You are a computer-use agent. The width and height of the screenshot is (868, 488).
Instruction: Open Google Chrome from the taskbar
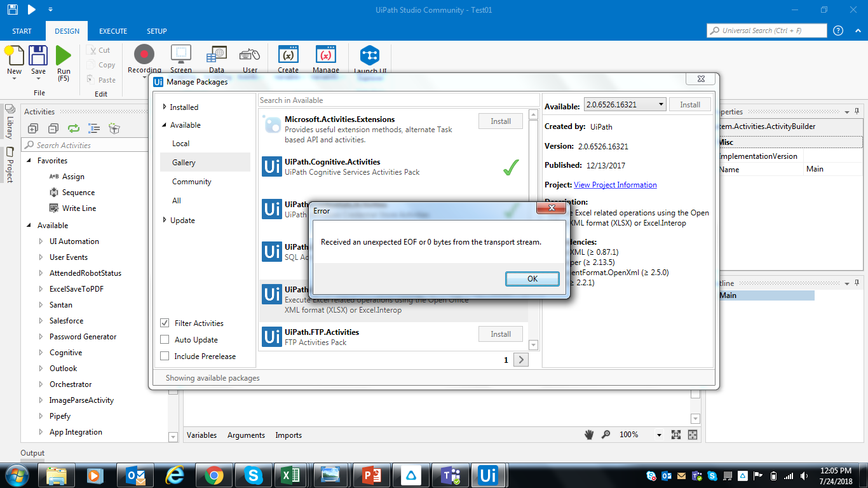214,475
